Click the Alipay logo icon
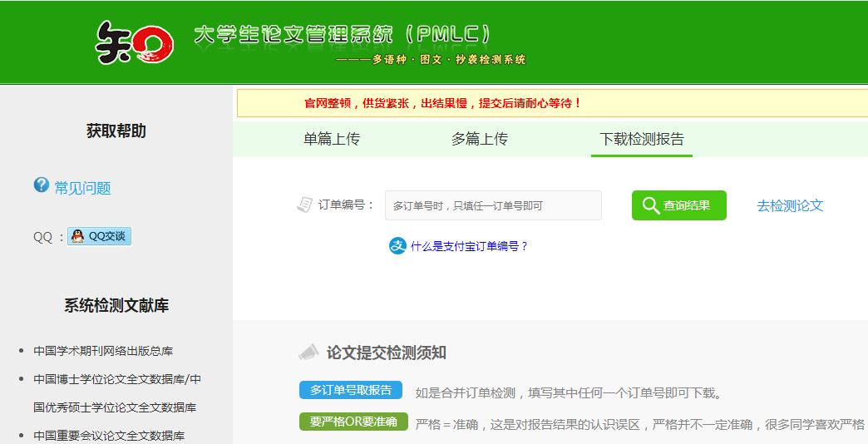 pos(397,246)
